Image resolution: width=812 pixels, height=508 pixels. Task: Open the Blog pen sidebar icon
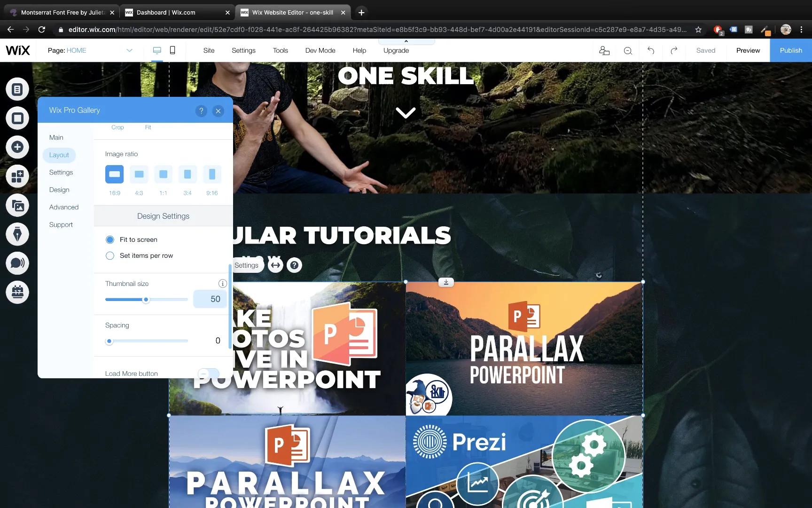(x=17, y=234)
